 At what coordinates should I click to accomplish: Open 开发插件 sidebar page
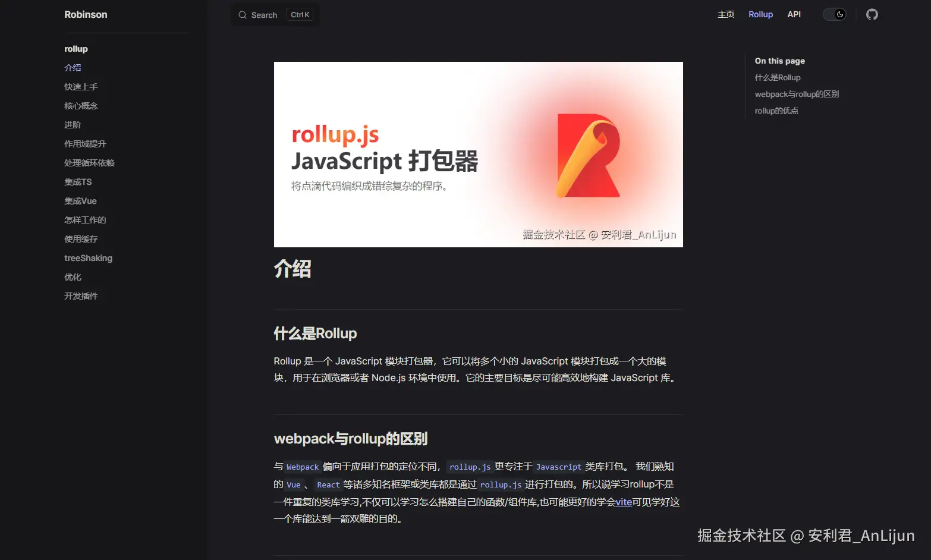tap(81, 296)
